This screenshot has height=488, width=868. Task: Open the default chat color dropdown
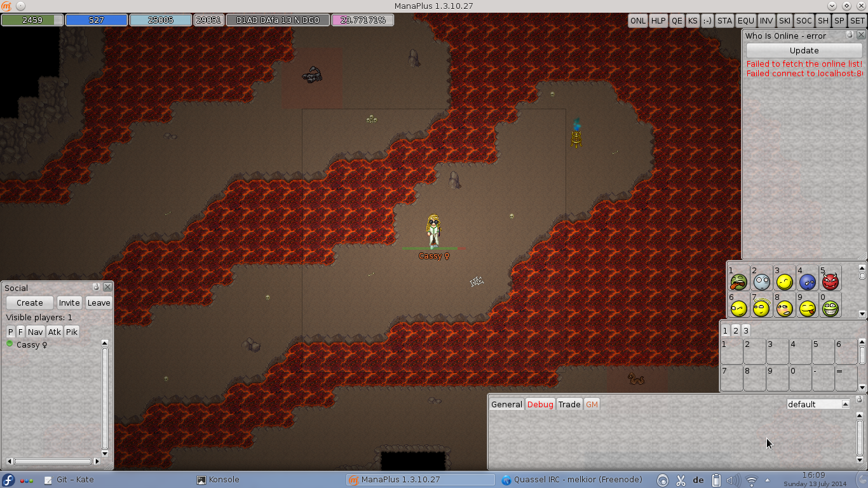point(818,404)
